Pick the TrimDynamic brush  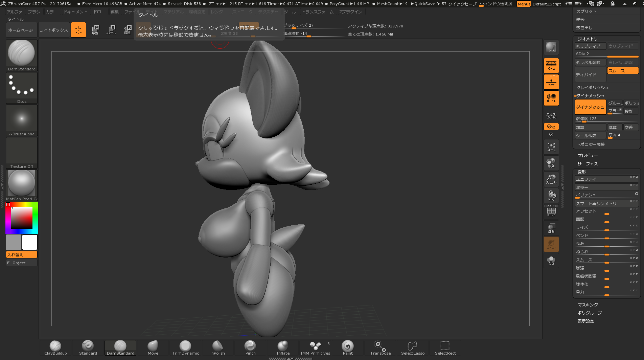point(185,347)
